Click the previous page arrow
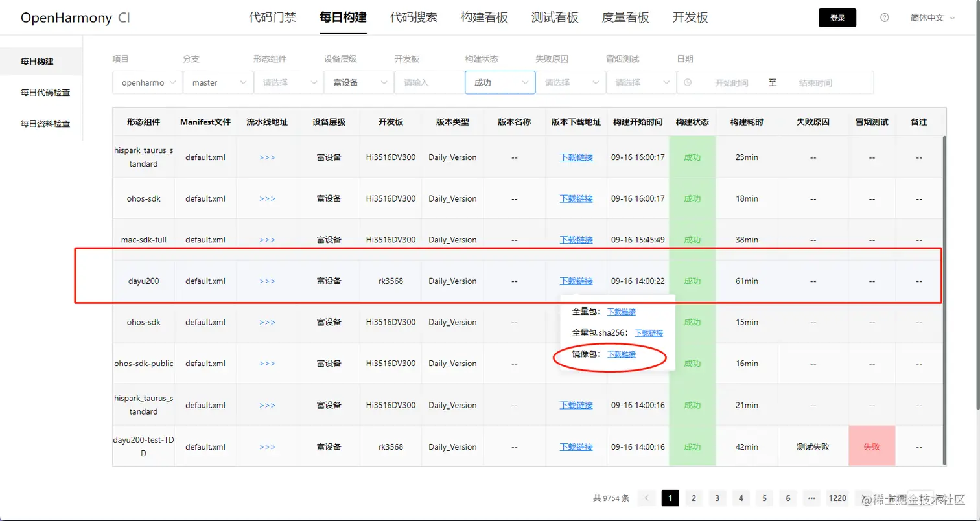Image resolution: width=980 pixels, height=521 pixels. coord(646,498)
